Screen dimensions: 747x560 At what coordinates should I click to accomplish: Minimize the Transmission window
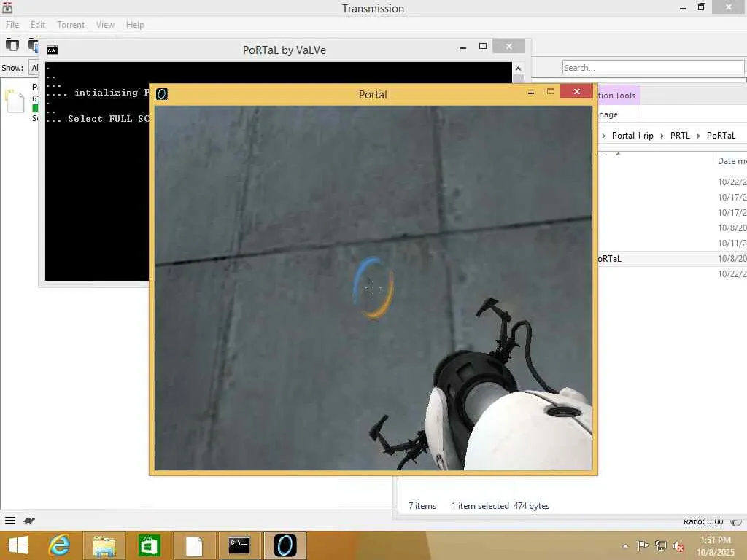[683, 8]
